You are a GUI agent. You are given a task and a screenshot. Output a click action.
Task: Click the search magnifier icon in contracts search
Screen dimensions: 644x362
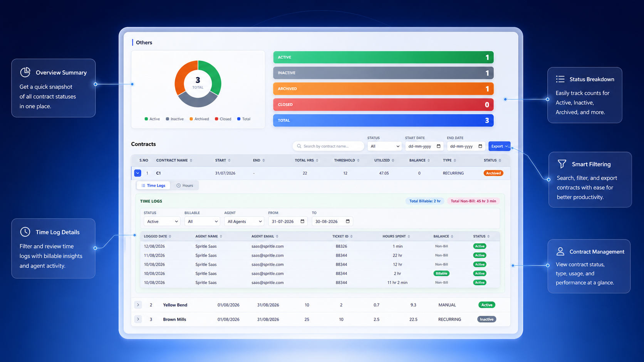299,146
